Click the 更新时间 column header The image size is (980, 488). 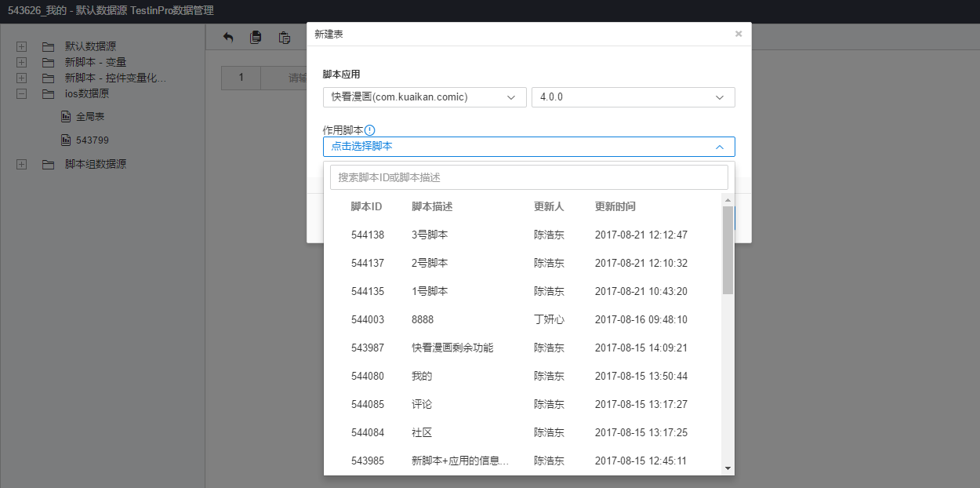coord(615,206)
